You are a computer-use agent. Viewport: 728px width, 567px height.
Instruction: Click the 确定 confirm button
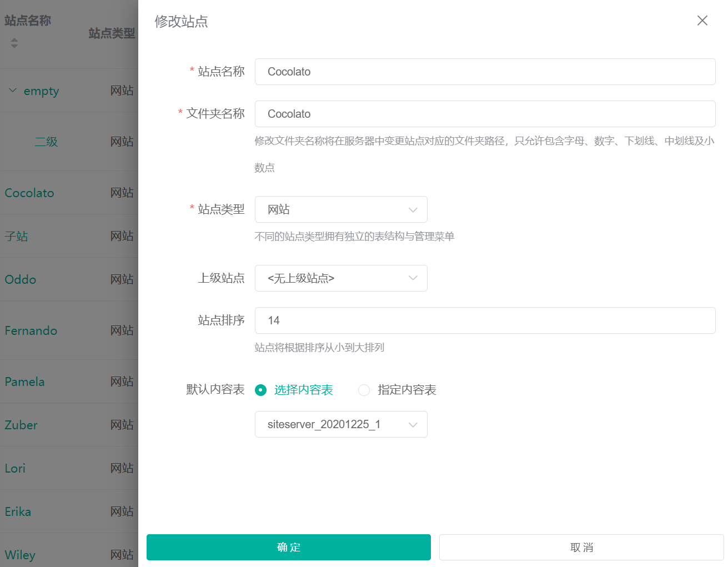point(288,547)
